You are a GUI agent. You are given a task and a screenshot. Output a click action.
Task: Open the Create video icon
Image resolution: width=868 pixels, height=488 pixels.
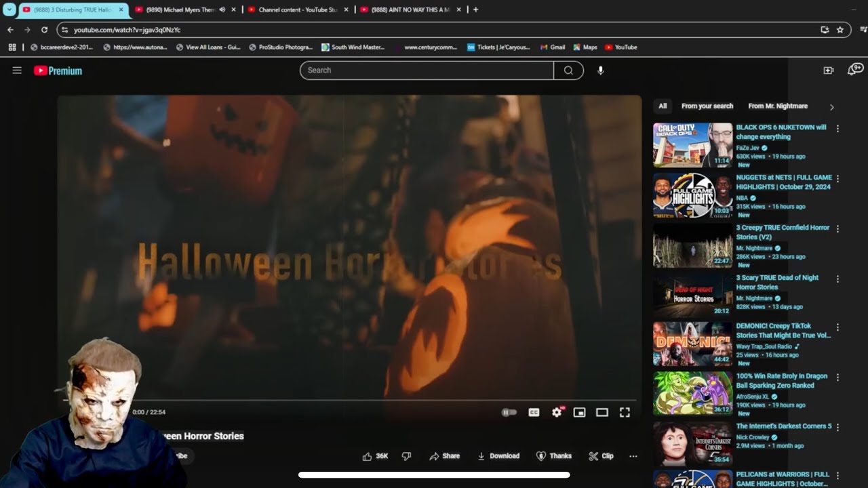828,70
